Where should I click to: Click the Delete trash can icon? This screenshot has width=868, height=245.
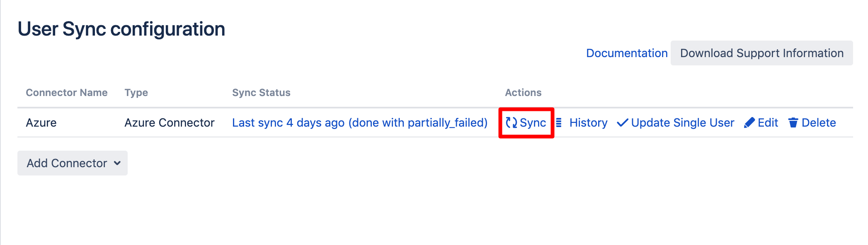pyautogui.click(x=793, y=122)
